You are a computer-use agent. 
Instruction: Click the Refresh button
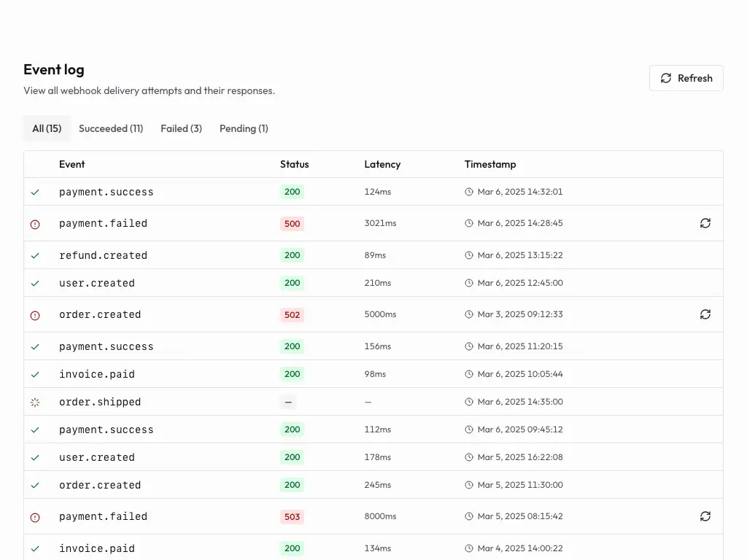(x=686, y=77)
